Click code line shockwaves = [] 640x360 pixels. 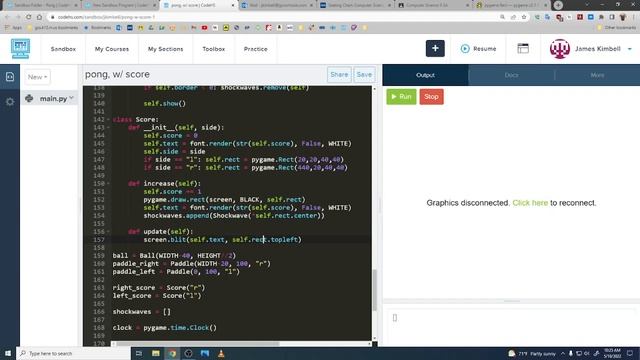(x=142, y=312)
